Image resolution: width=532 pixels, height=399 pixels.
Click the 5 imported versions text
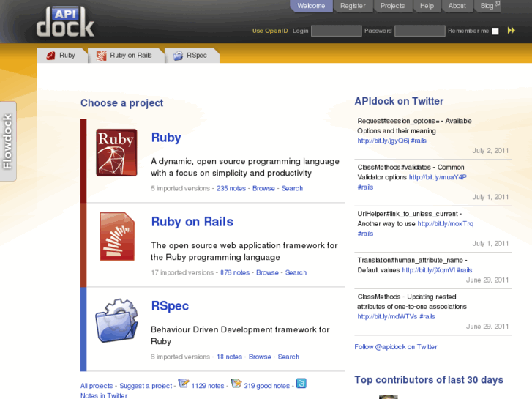(x=181, y=188)
